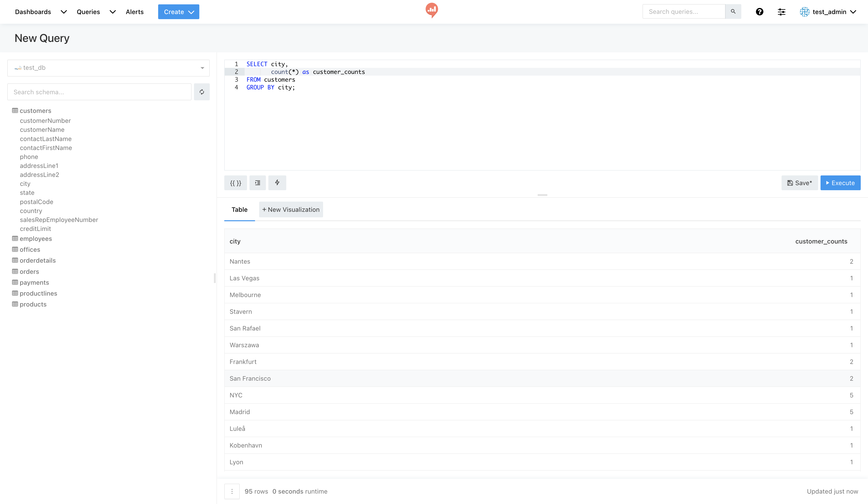Click the horizontal editor resize handle

pos(542,195)
